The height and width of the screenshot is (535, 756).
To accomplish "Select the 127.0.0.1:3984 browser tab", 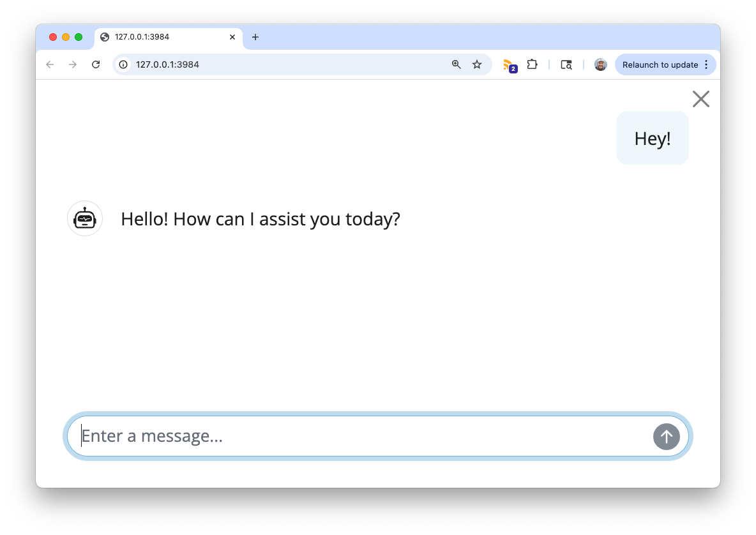I will pyautogui.click(x=160, y=37).
